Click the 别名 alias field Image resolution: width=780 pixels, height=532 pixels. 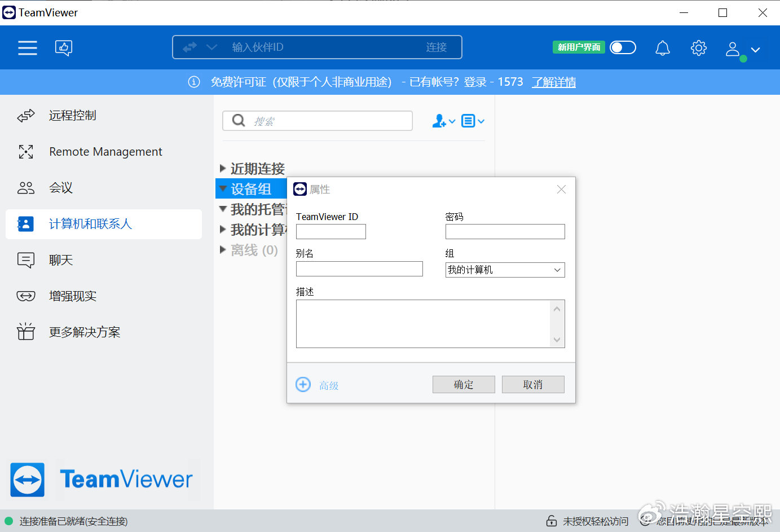(x=359, y=269)
